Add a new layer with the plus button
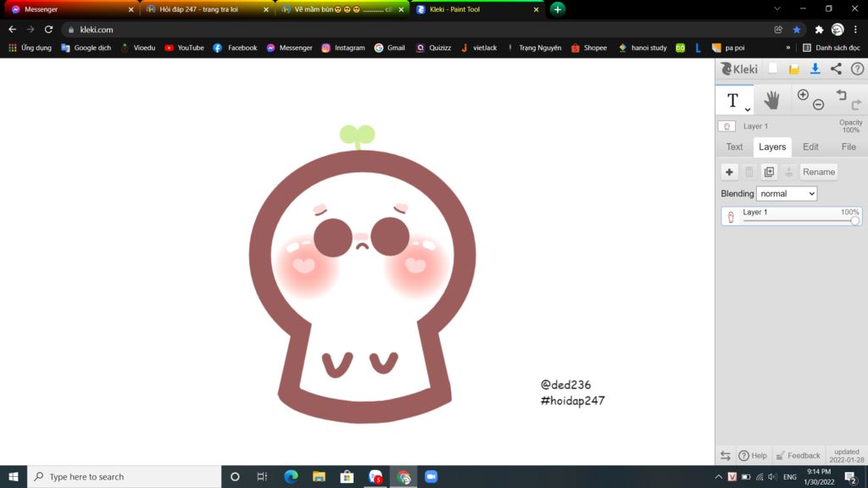The width and height of the screenshot is (868, 488). click(x=729, y=172)
